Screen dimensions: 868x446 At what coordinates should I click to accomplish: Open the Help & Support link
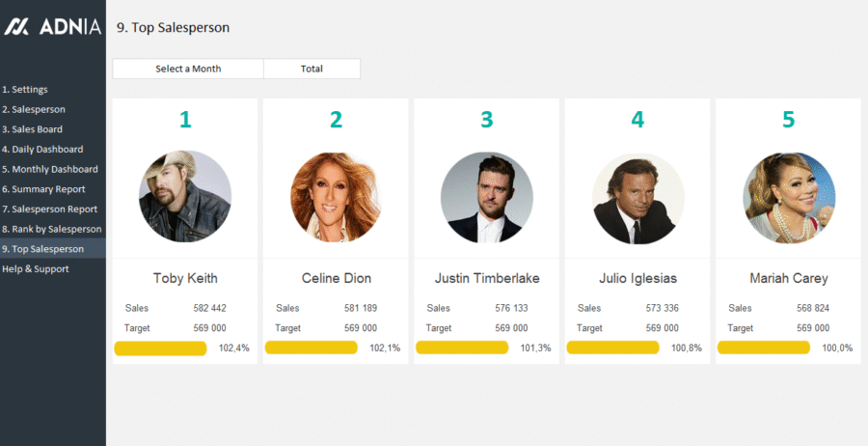(36, 269)
